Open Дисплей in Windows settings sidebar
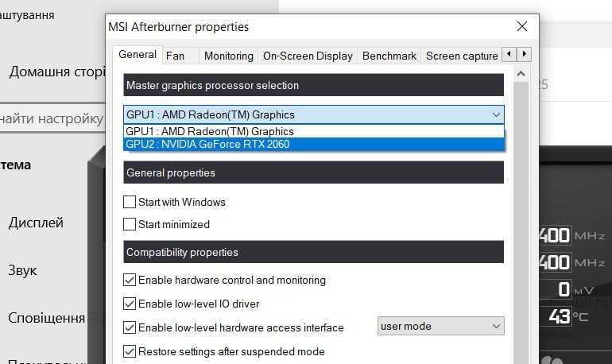Viewport: 612px width, 364px height. pyautogui.click(x=36, y=223)
